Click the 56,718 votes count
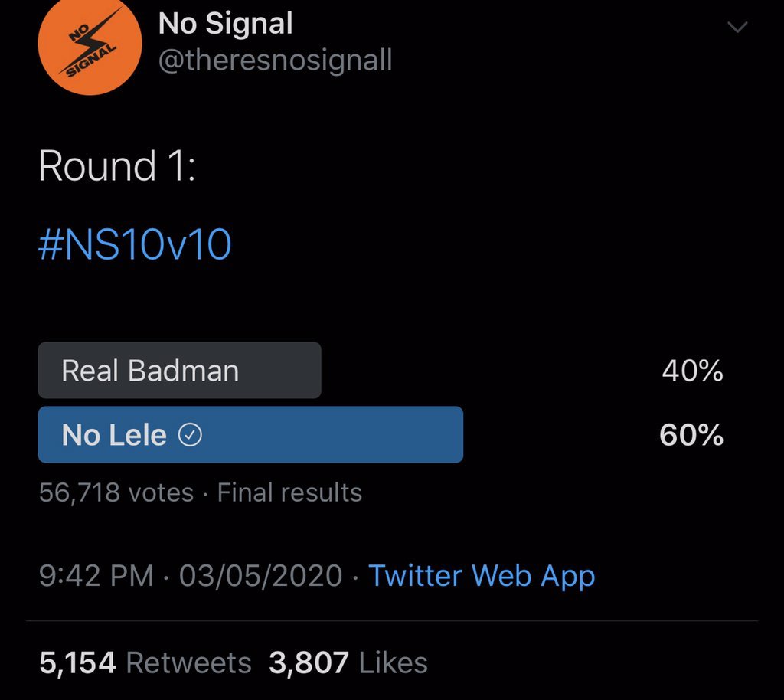The width and height of the screenshot is (784, 700). coord(116,492)
